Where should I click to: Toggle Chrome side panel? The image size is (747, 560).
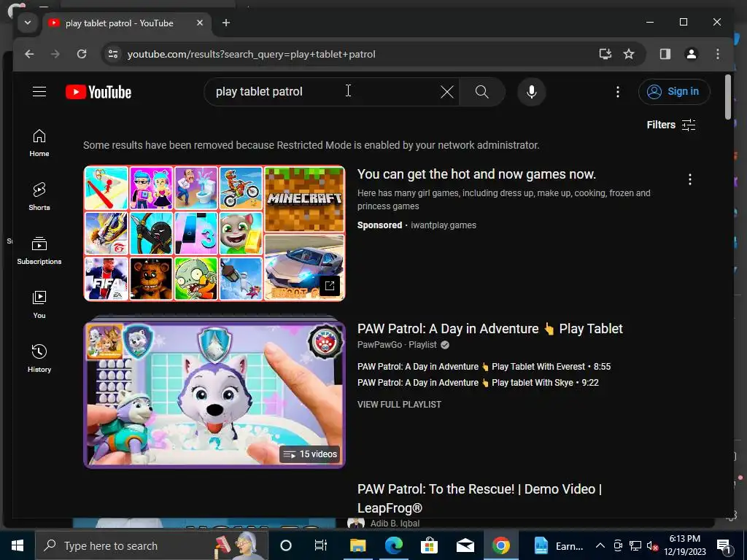click(x=665, y=54)
